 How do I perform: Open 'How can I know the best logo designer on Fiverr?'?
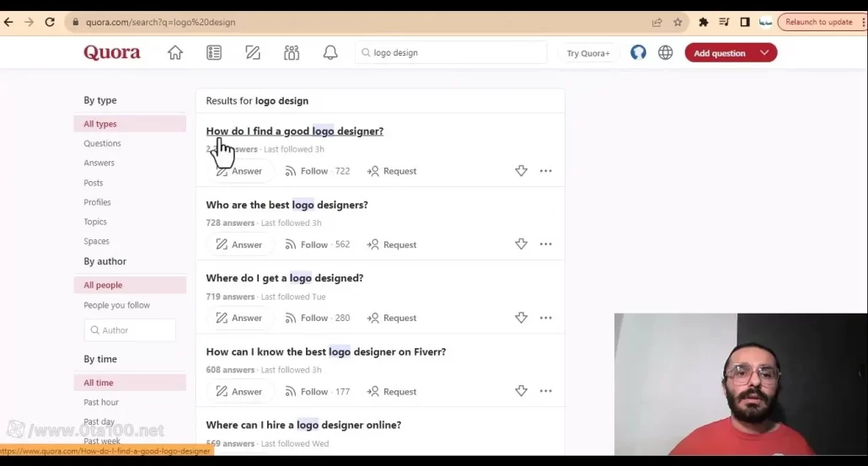325,351
